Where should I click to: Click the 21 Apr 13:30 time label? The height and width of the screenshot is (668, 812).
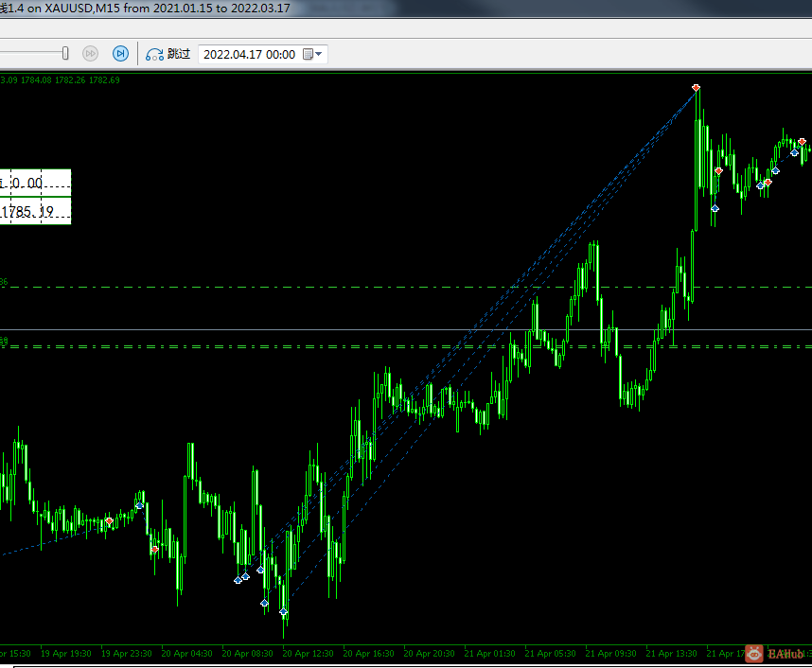[672, 654]
